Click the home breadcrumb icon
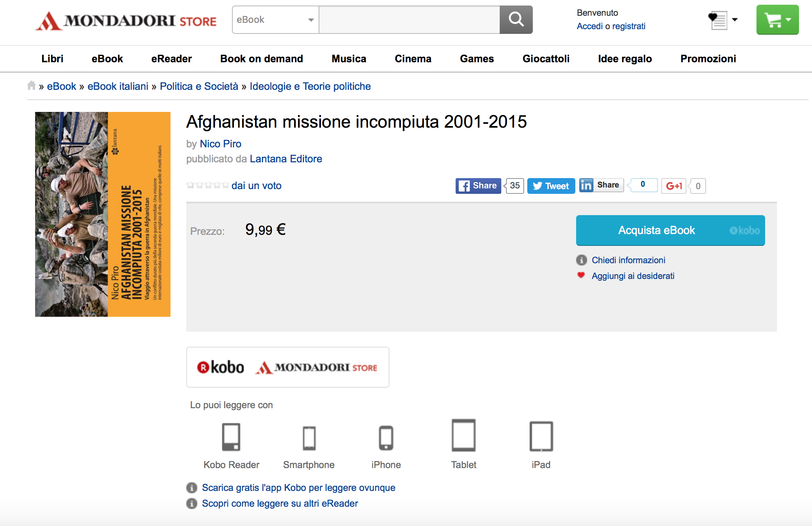 pos(32,85)
